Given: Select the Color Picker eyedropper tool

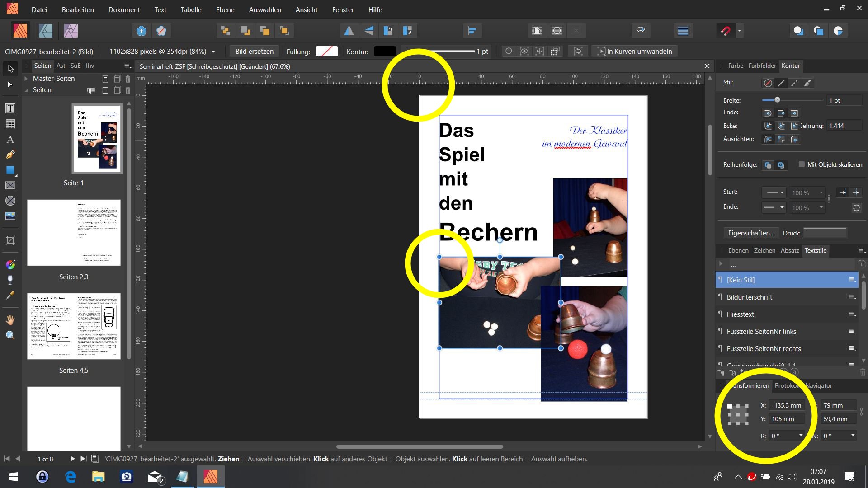Looking at the screenshot, I should tap(10, 296).
